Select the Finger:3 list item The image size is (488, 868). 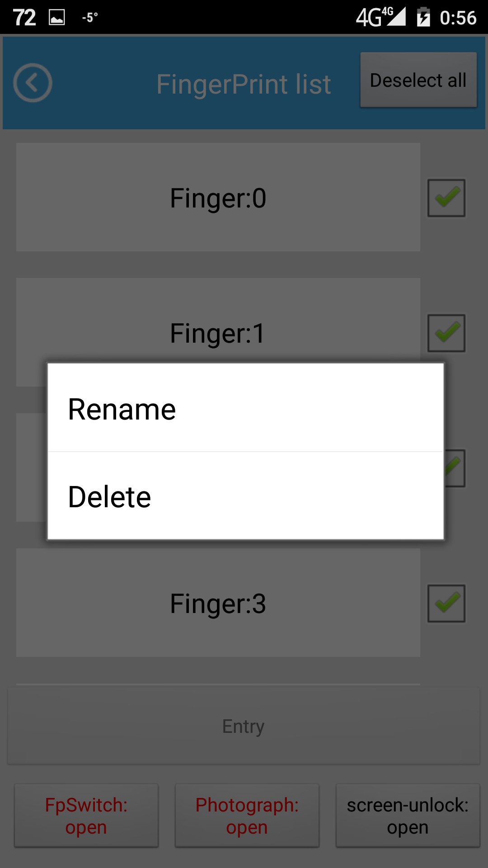(x=218, y=603)
